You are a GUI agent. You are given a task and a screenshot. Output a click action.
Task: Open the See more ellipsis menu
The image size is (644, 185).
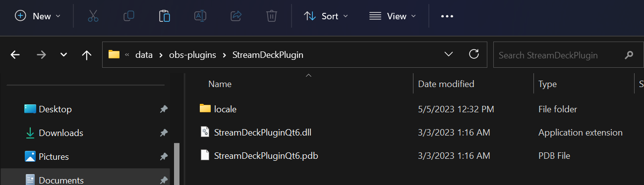447,16
